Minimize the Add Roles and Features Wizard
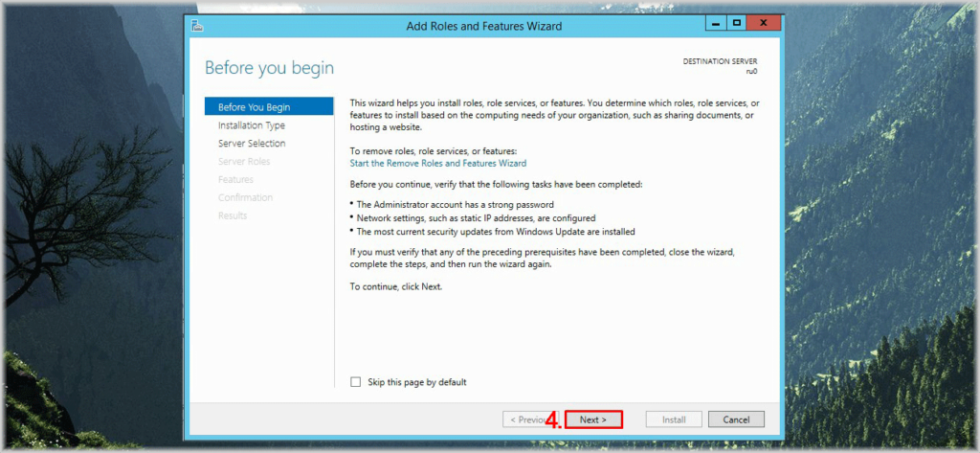Viewport: 980px width, 453px height. coord(716,23)
